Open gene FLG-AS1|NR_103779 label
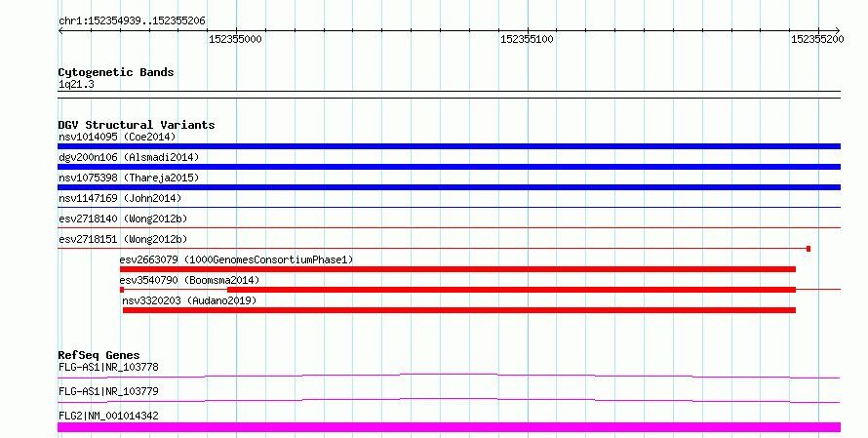 click(x=108, y=391)
